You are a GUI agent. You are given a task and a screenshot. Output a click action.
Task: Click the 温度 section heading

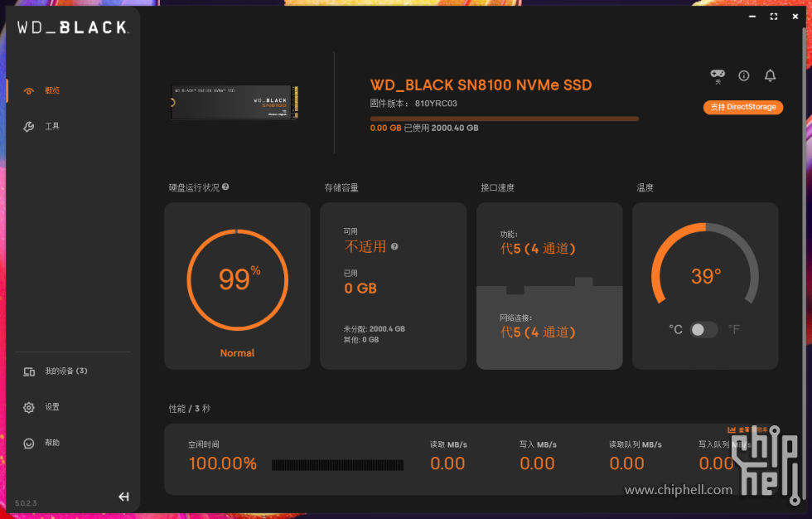(645, 187)
